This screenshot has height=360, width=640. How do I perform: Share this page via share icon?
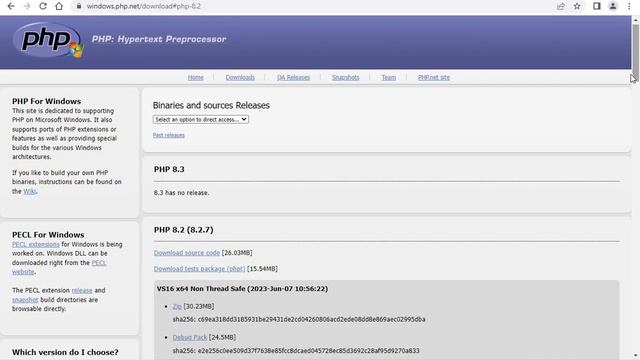coord(561,6)
